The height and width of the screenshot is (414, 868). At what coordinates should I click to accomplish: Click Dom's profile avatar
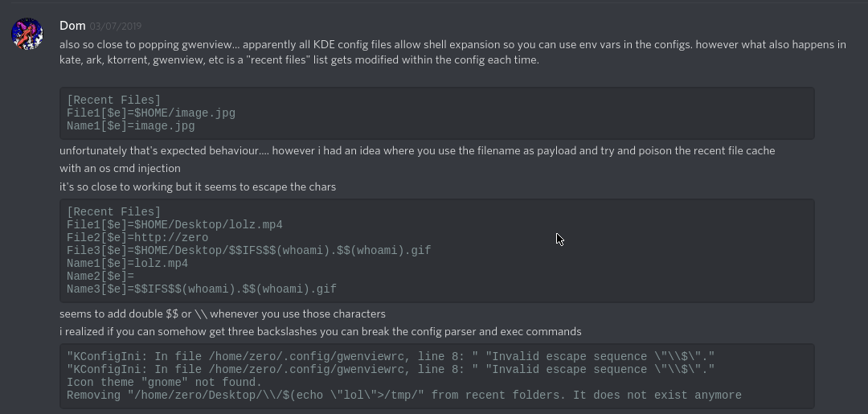click(27, 35)
